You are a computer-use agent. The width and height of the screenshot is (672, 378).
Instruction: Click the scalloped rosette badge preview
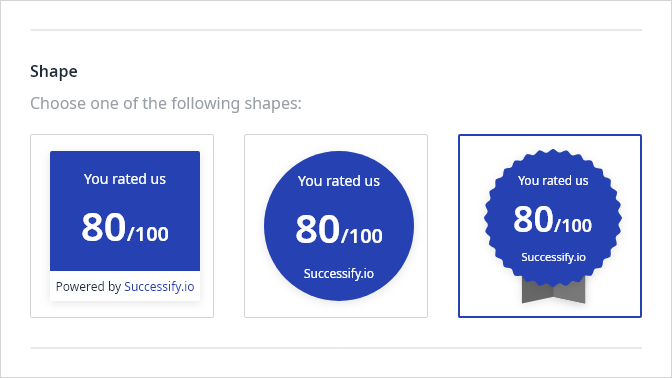(x=553, y=218)
